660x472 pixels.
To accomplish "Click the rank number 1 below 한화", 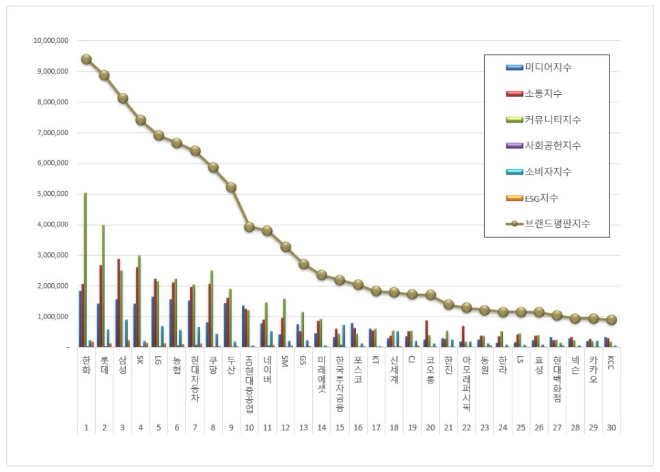I will tap(86, 427).
